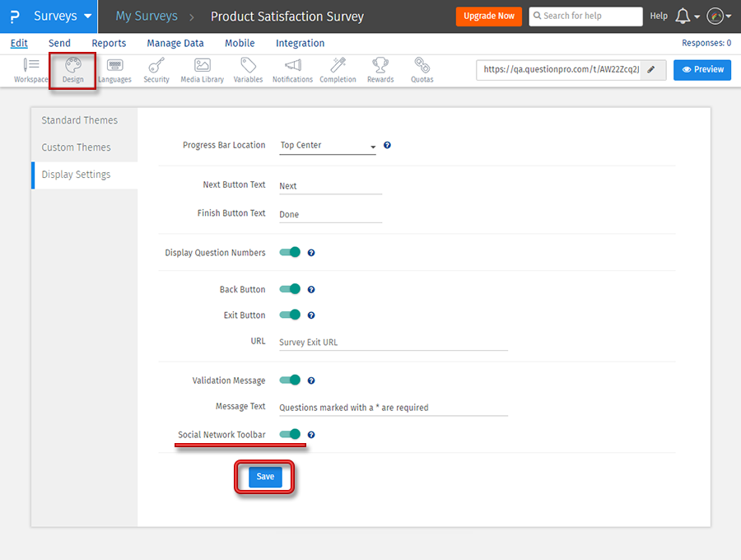Turn off Social Network Toolbar toggle
741x560 pixels.
point(290,434)
